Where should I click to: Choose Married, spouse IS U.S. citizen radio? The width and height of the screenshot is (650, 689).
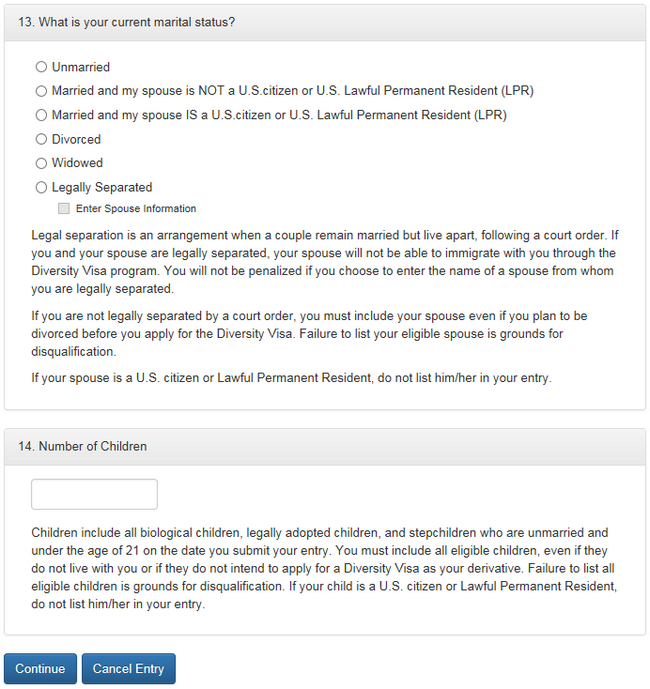(41, 115)
